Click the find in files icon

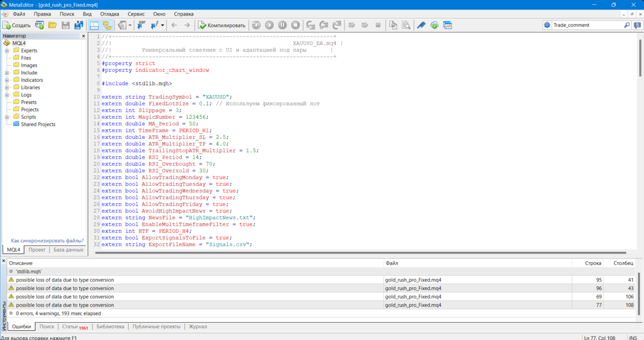tap(406, 25)
